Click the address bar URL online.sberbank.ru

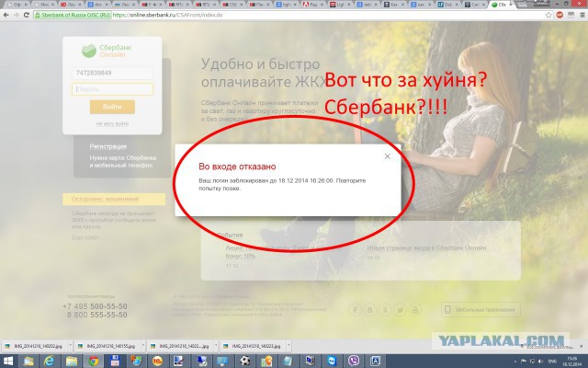tap(167, 16)
